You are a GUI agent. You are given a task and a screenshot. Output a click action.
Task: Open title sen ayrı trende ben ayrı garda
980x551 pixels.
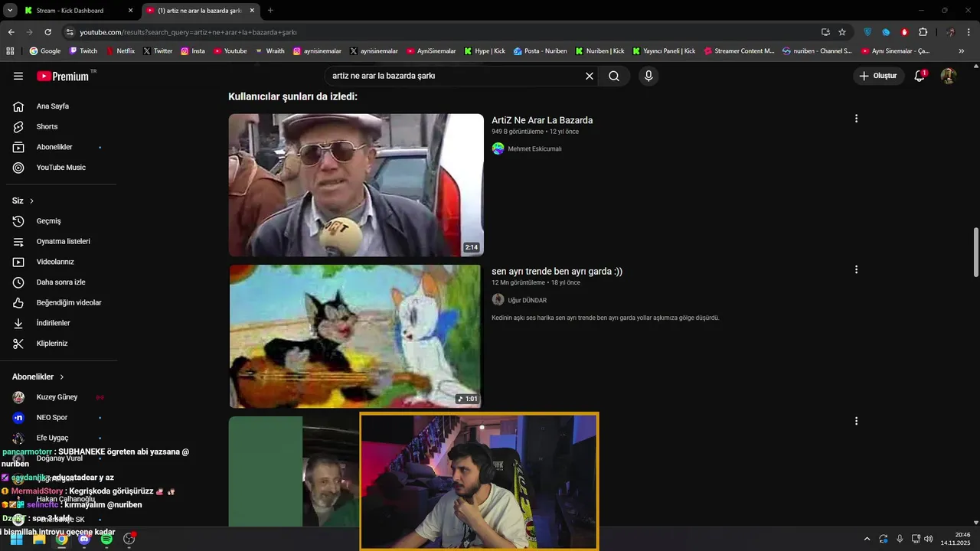[x=557, y=272]
